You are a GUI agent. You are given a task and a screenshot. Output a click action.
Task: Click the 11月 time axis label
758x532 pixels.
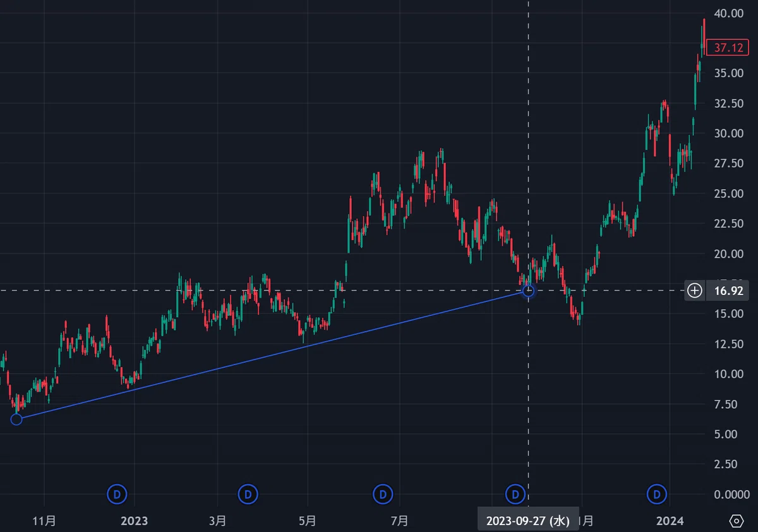44,521
